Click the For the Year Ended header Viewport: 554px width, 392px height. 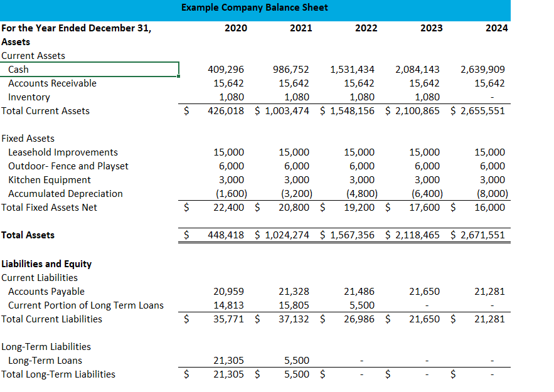coord(77,28)
